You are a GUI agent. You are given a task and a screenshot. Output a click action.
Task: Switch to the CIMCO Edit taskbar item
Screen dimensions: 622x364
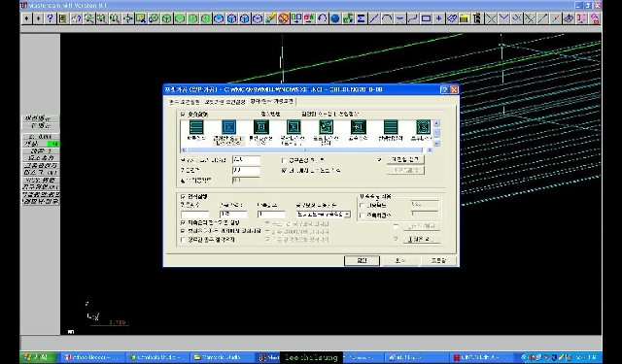pos(480,357)
